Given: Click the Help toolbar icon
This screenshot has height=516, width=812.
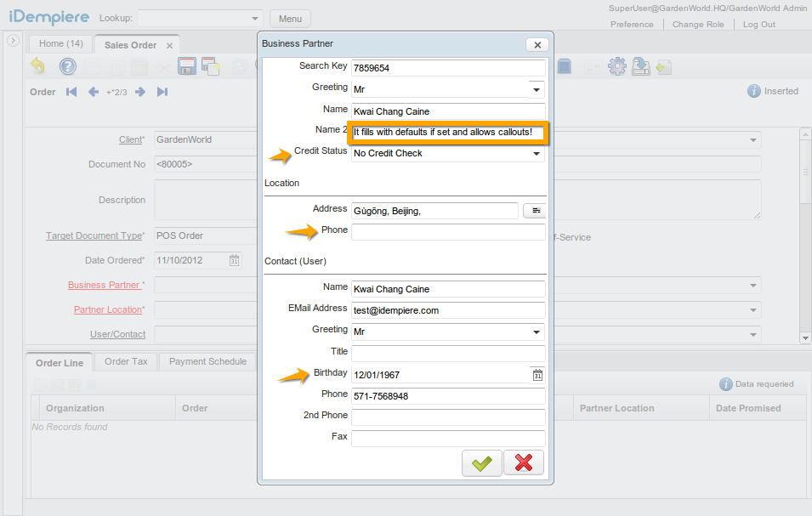Looking at the screenshot, I should [68, 66].
